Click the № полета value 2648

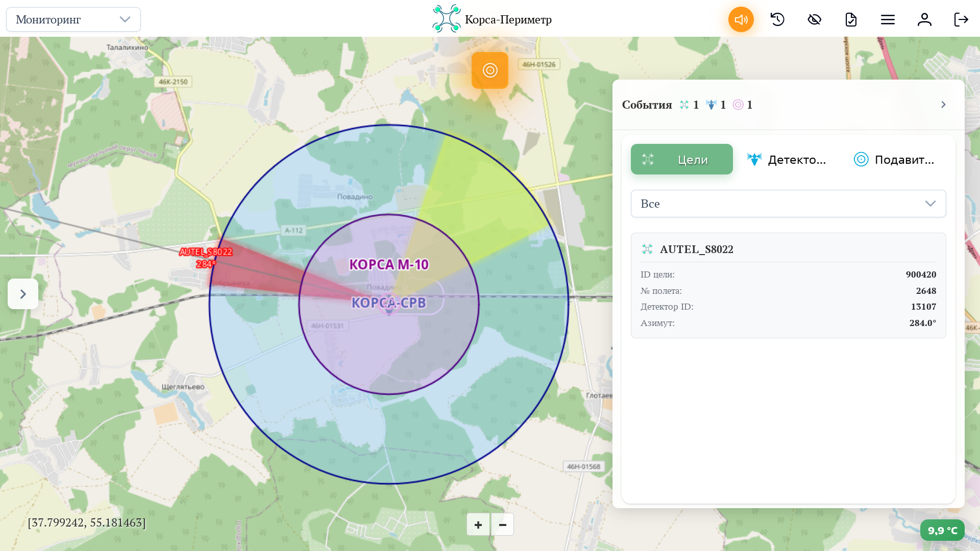tap(926, 291)
